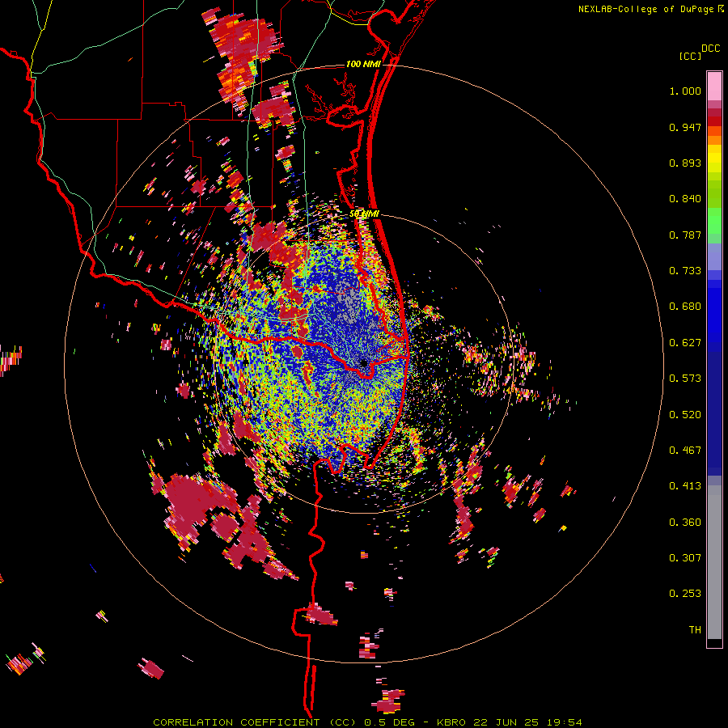Click the 0.947 value on color scale
728x728 pixels.
click(x=685, y=127)
